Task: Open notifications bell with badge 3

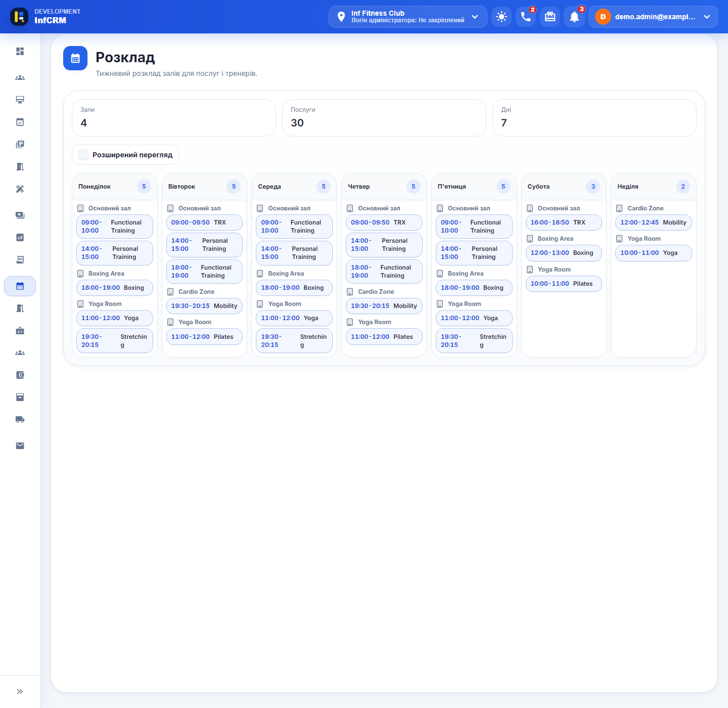Action: (x=574, y=17)
